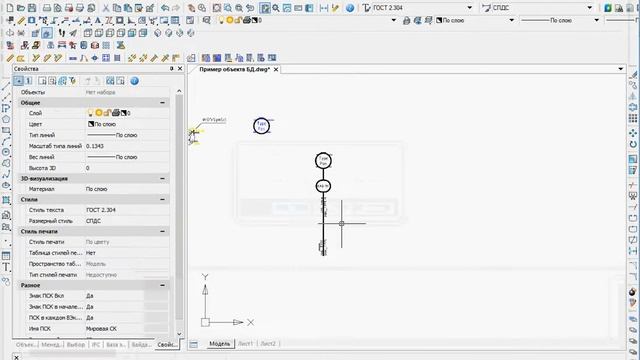
Task: Undo last action with the back arrow
Action: (165, 8)
